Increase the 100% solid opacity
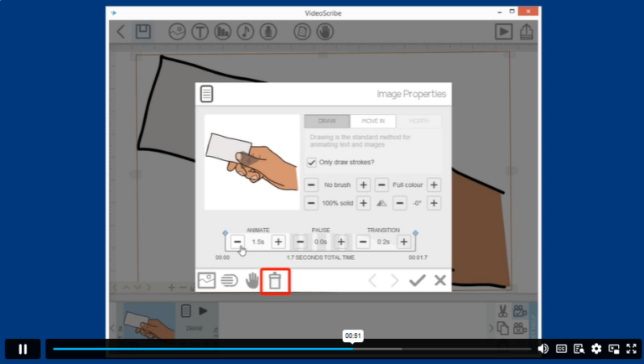 pyautogui.click(x=363, y=203)
